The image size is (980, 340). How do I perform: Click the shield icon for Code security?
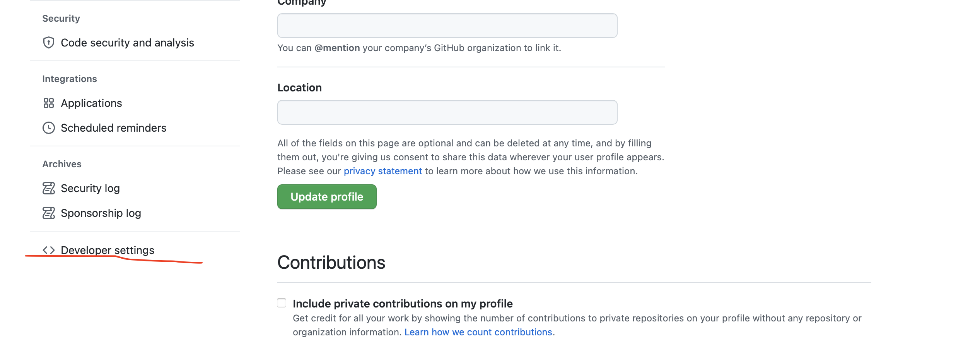[48, 43]
